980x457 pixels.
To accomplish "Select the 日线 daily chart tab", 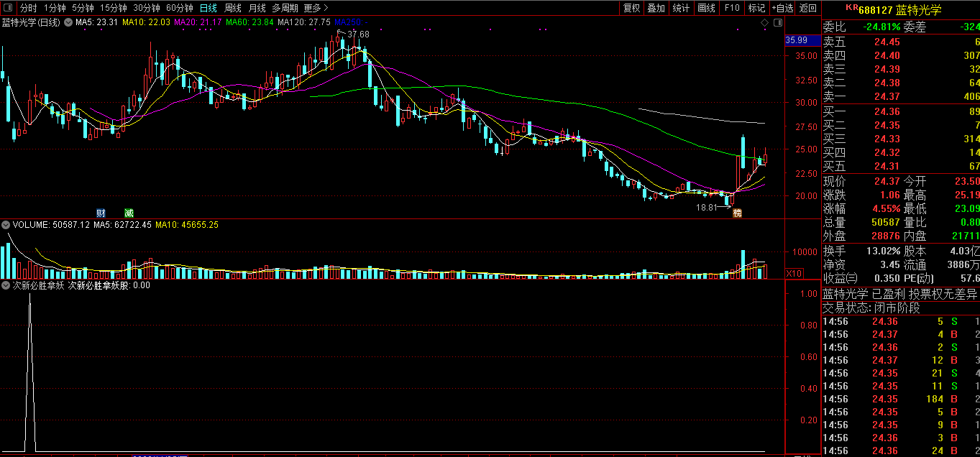I will tap(209, 8).
